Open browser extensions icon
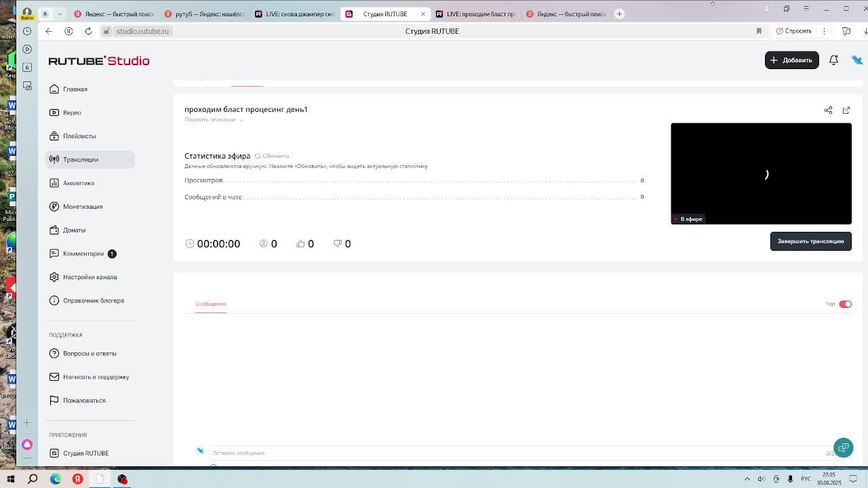868x488 pixels. 846,31
